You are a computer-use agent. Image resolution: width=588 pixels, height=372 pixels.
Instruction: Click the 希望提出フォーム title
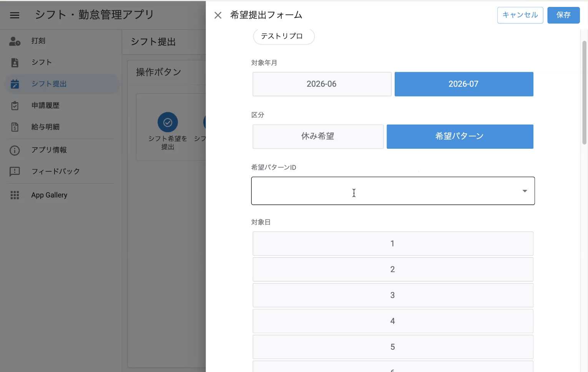click(266, 15)
